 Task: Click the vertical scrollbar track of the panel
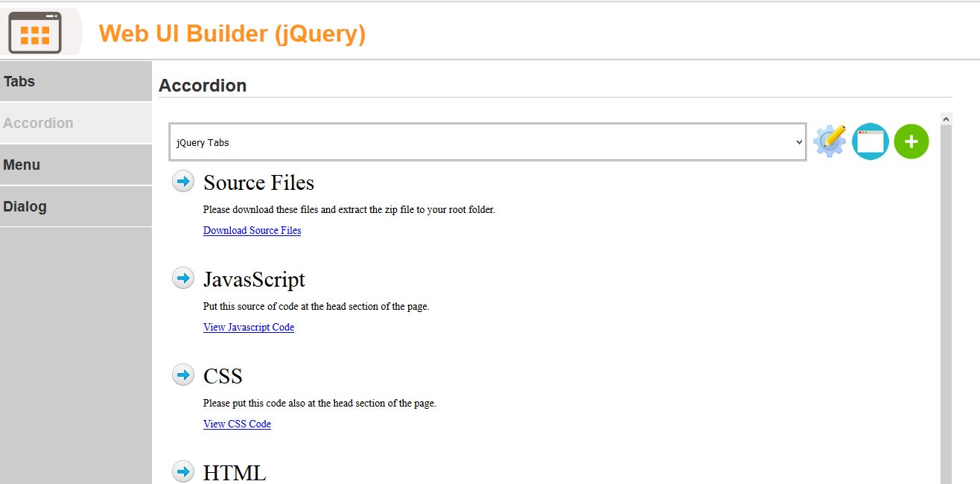946,304
